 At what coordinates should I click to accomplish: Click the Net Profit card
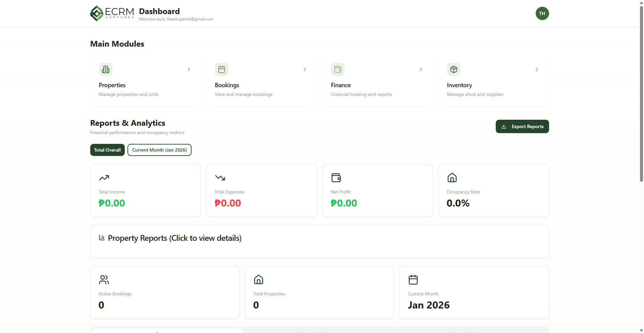[x=377, y=190]
